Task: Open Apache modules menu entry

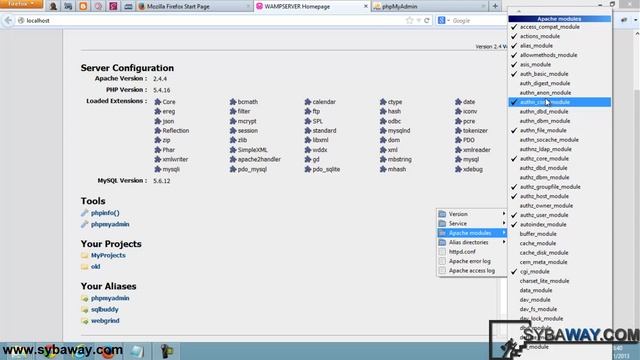Action: 472,233
